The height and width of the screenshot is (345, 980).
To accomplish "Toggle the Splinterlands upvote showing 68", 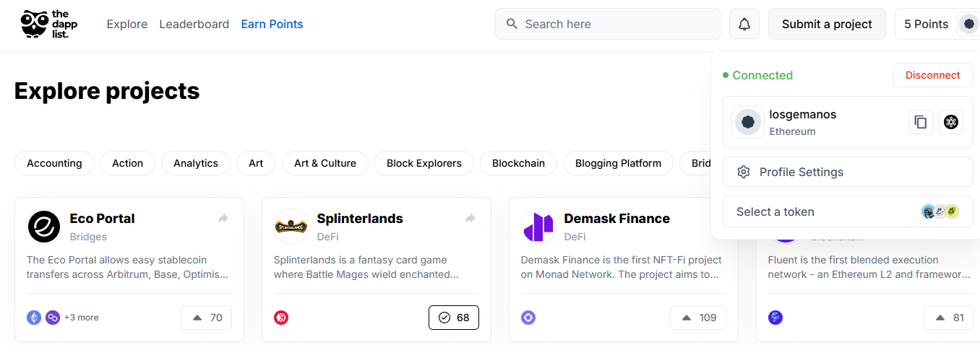I will tap(454, 318).
